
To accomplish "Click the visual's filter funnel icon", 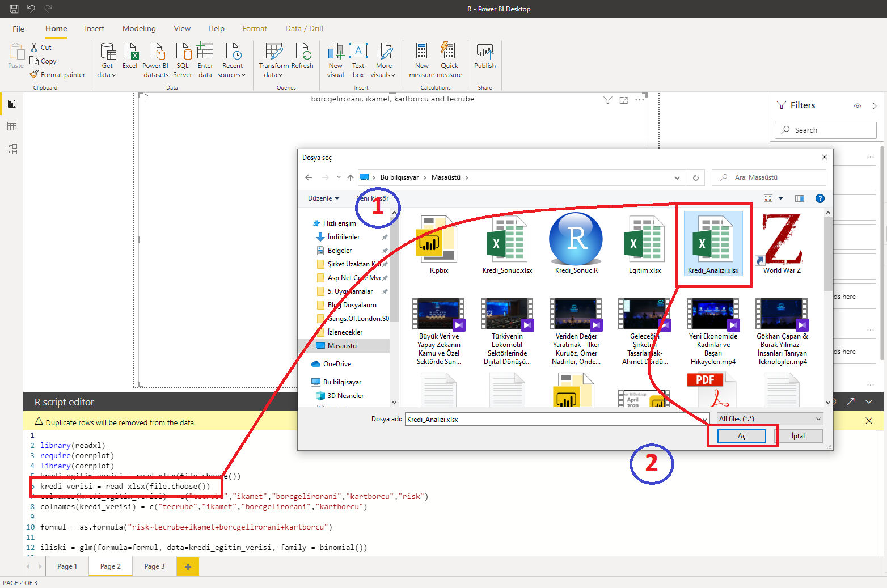I will [x=607, y=100].
